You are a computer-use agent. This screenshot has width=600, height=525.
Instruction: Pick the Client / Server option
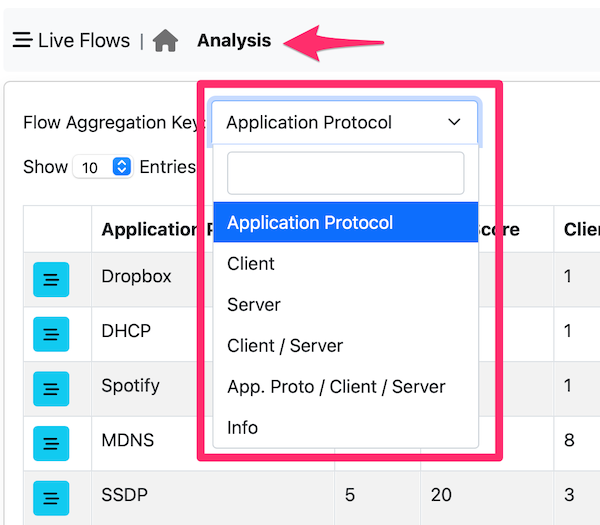346,346
